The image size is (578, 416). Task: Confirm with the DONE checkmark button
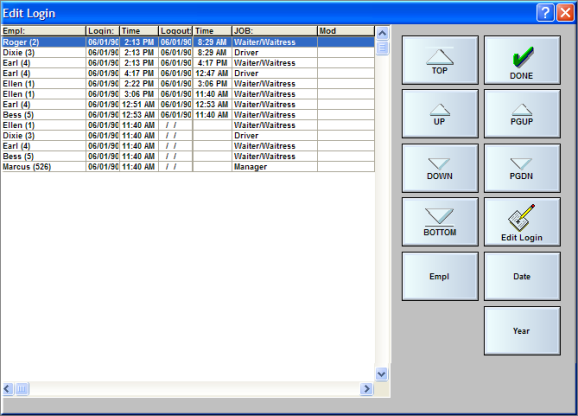pos(522,60)
